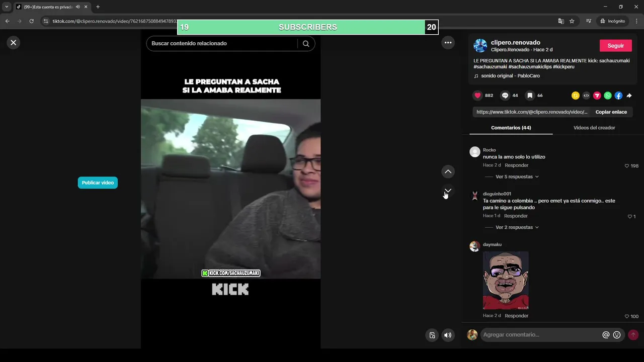Reload page with browser refresh button

pyautogui.click(x=31, y=21)
